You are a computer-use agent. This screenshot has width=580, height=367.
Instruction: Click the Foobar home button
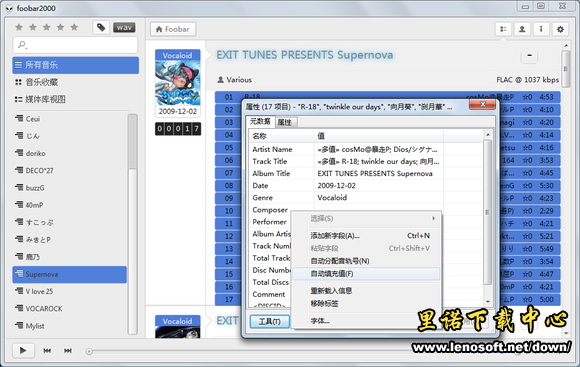(x=173, y=29)
